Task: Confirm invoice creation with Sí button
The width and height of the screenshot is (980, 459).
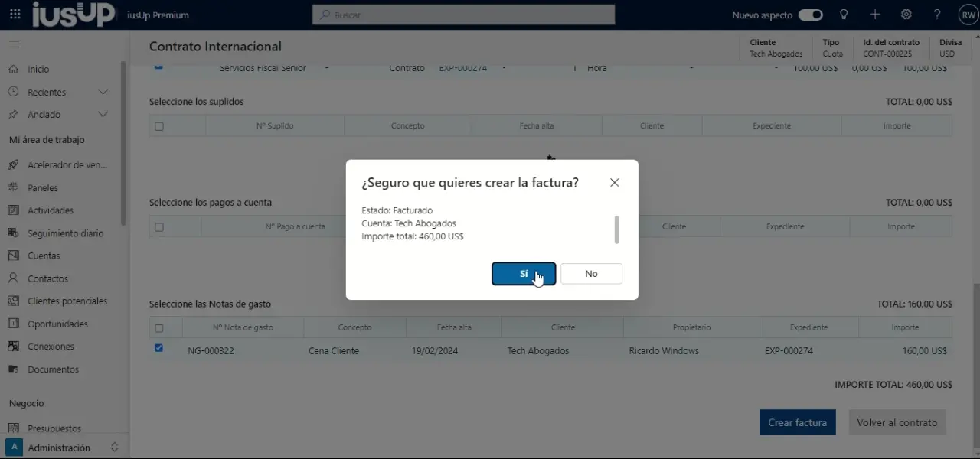Action: (524, 274)
